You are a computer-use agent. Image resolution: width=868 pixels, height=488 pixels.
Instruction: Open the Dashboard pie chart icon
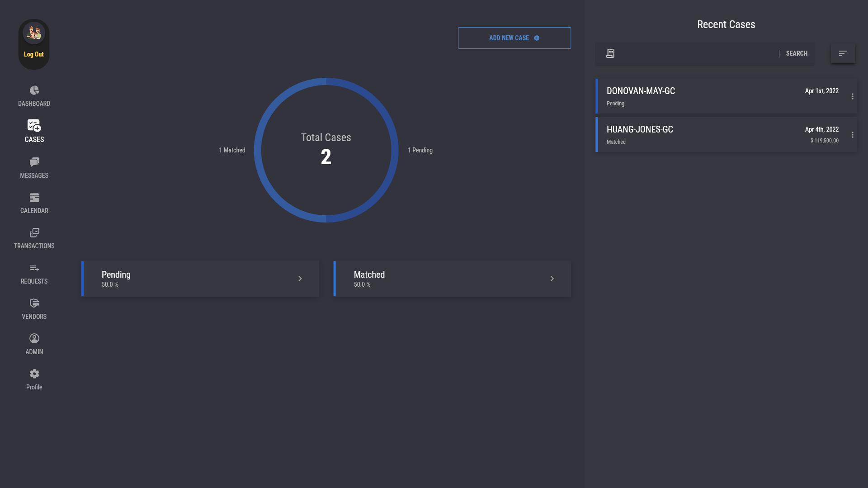[34, 90]
